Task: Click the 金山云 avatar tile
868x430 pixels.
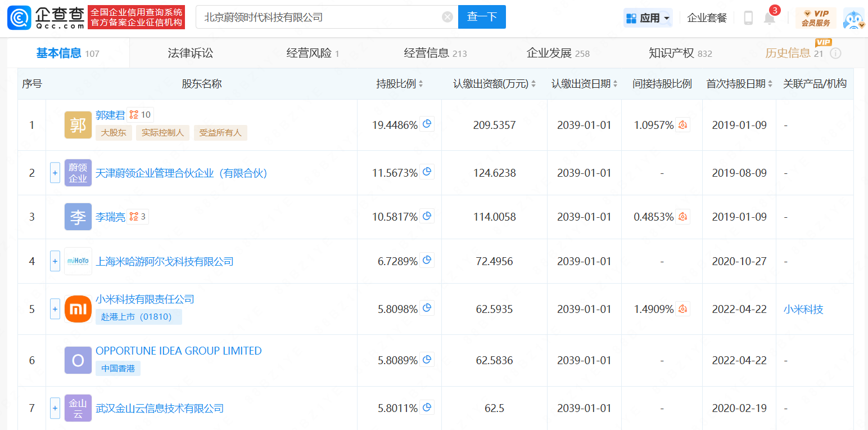Action: (x=78, y=408)
